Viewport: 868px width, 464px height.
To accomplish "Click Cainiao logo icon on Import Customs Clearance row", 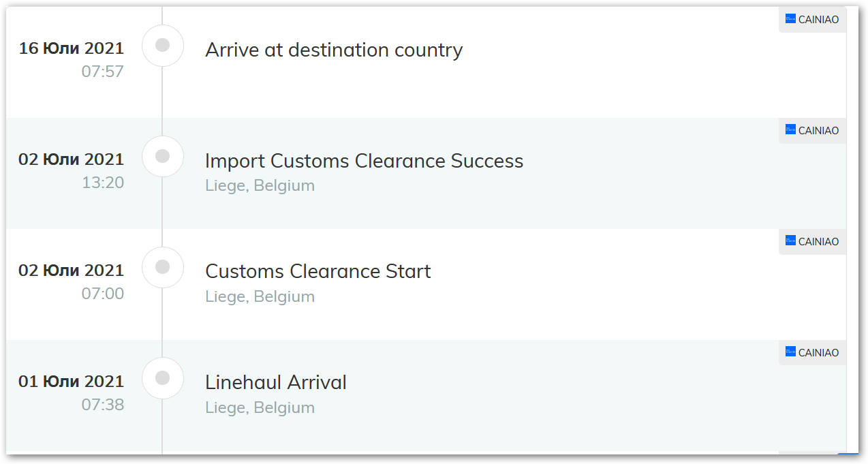I will tap(790, 129).
